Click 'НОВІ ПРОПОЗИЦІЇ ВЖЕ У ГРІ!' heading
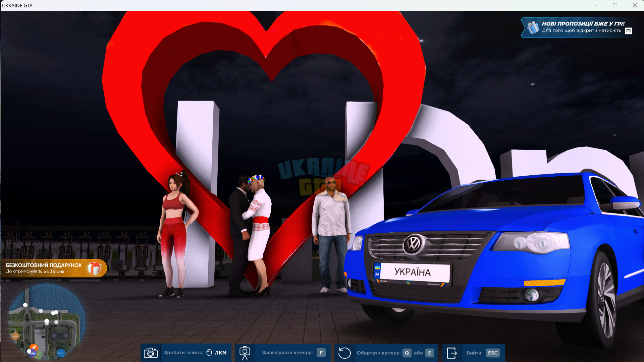The width and height of the screenshot is (644, 362). (x=583, y=24)
